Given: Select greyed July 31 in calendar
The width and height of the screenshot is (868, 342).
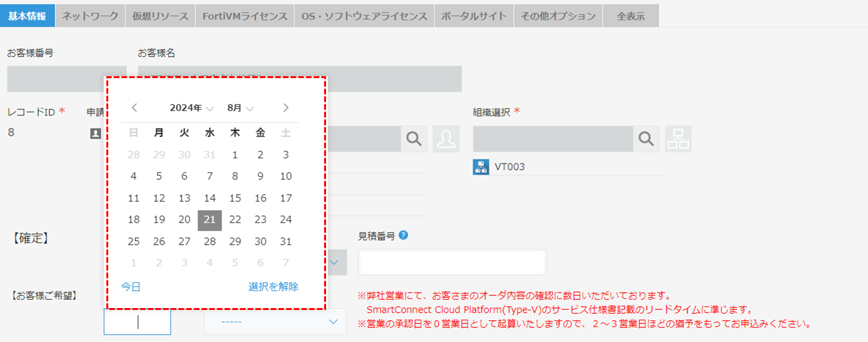Looking at the screenshot, I should [x=209, y=154].
